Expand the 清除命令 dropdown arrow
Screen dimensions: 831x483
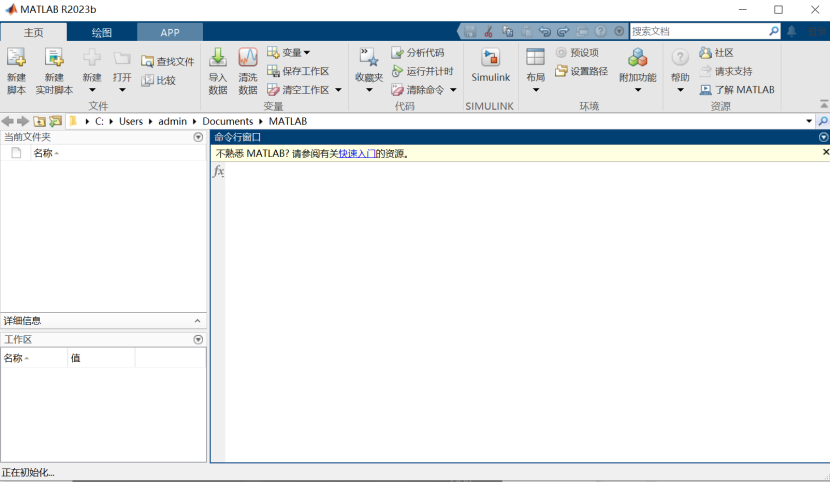(453, 90)
